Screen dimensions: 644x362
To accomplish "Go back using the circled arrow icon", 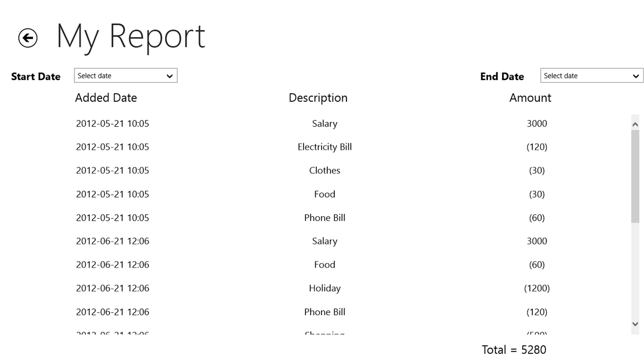I will (x=28, y=38).
